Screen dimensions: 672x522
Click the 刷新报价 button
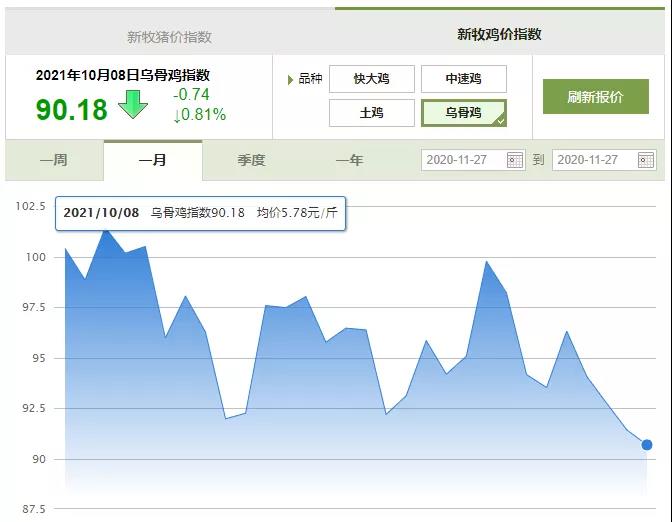(596, 97)
